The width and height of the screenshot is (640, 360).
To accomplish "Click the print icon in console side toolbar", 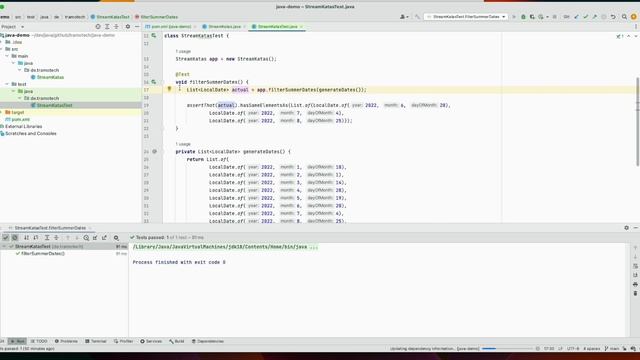I will [635, 284].
